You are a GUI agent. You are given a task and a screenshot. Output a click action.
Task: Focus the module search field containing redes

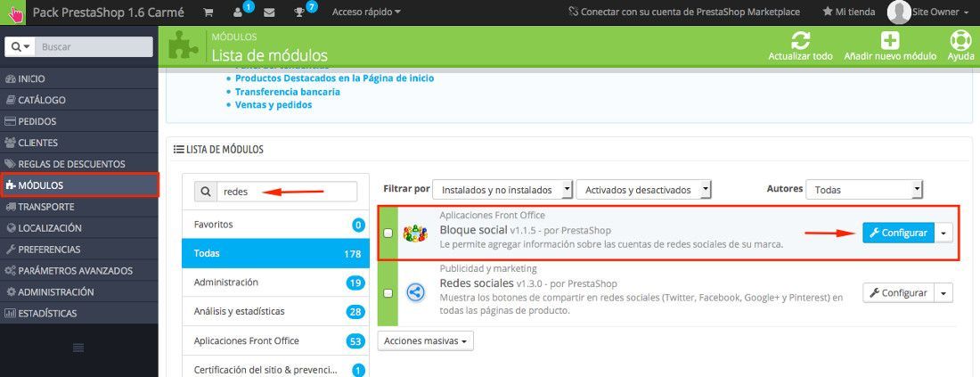click(x=287, y=192)
